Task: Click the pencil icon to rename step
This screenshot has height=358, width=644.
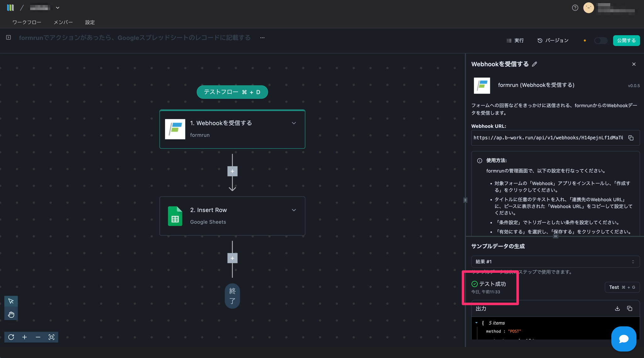Action: [x=535, y=64]
